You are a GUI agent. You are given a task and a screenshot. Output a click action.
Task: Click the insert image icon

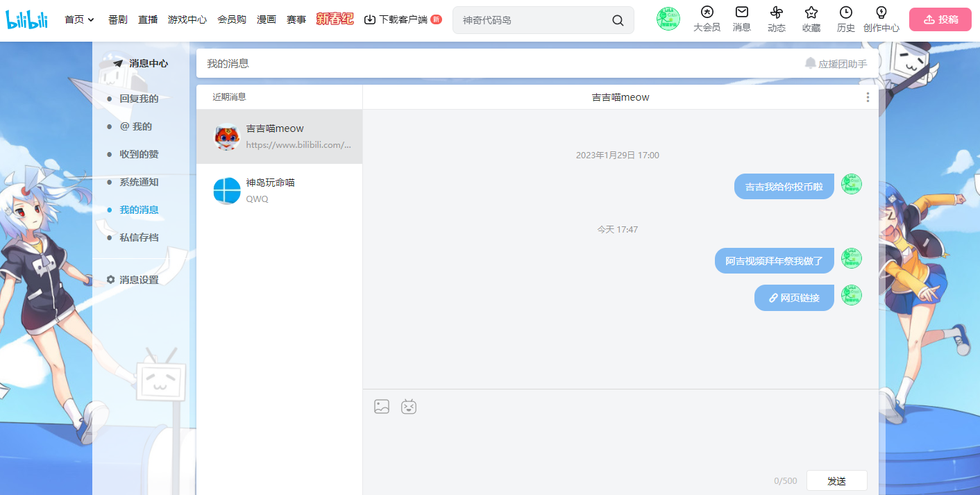pyautogui.click(x=382, y=407)
